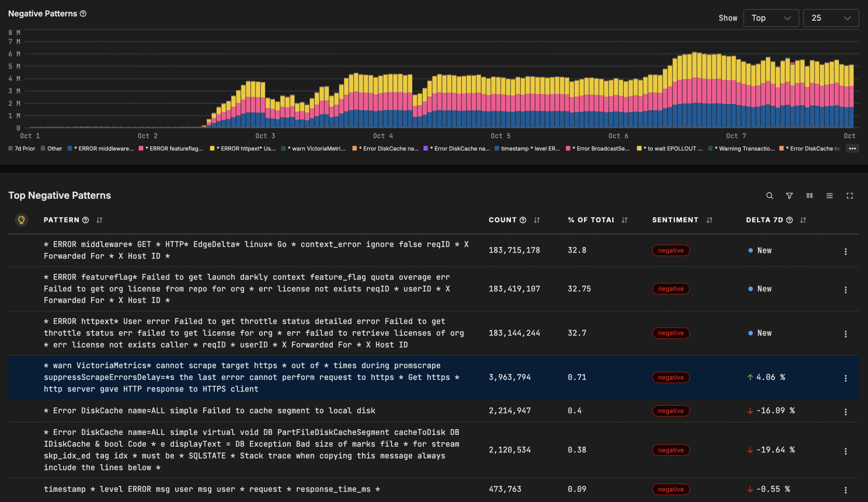Open the search in Top Negative Patterns
The width and height of the screenshot is (868, 502).
770,196
